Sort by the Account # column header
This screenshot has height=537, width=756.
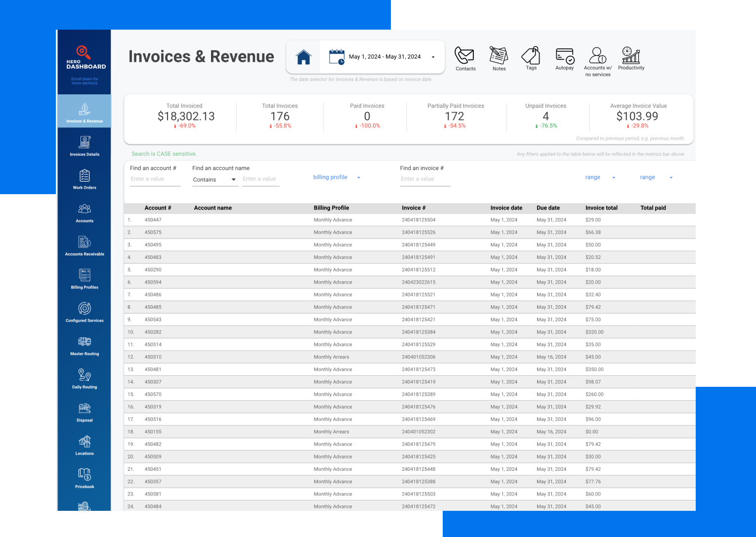[158, 208]
